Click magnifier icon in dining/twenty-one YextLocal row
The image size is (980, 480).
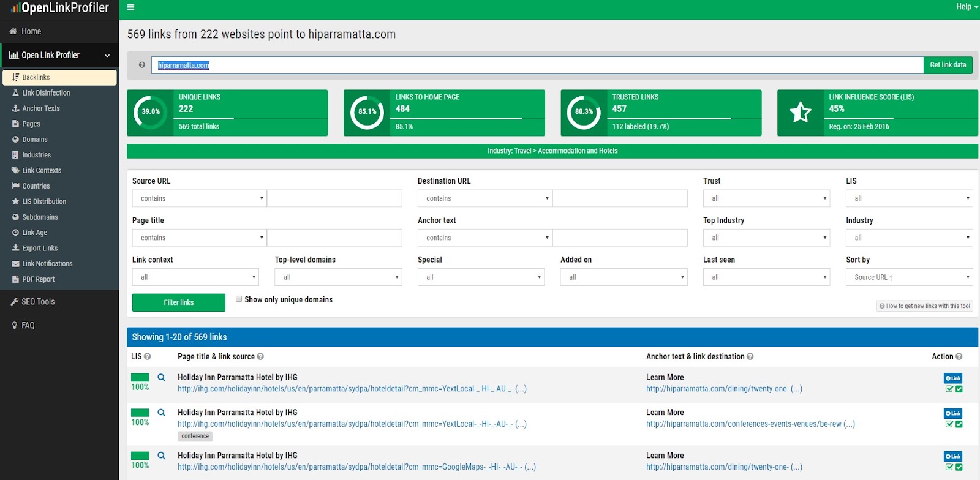tap(162, 378)
